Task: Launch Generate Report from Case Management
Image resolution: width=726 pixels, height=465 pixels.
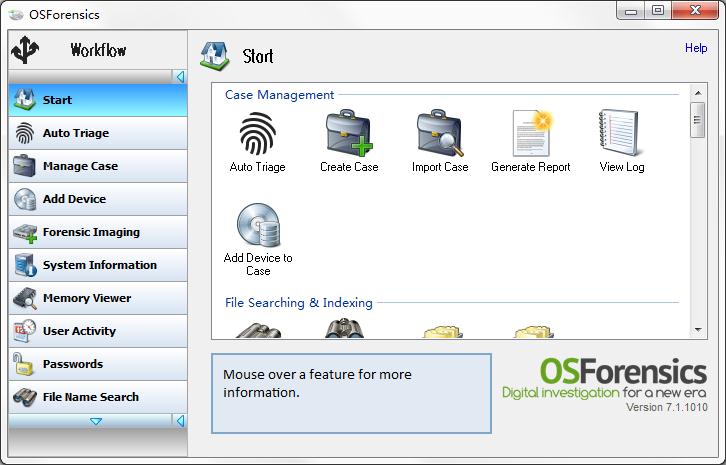Action: [531, 134]
